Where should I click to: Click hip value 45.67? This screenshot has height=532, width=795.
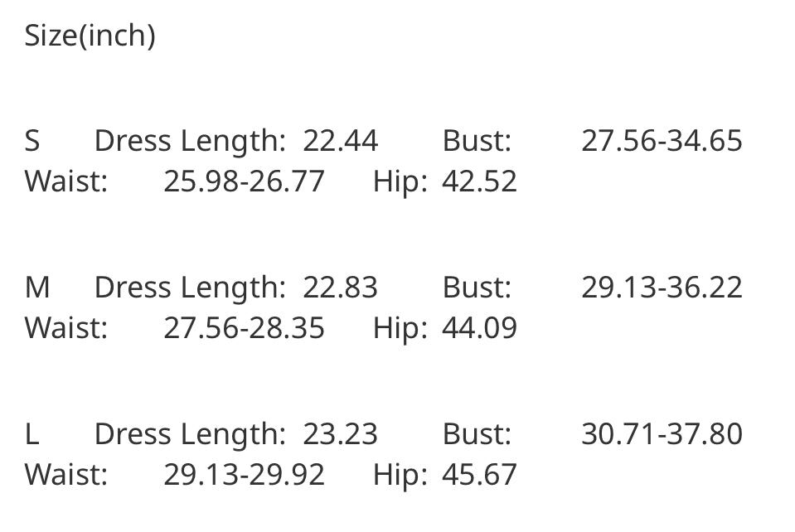(x=479, y=475)
